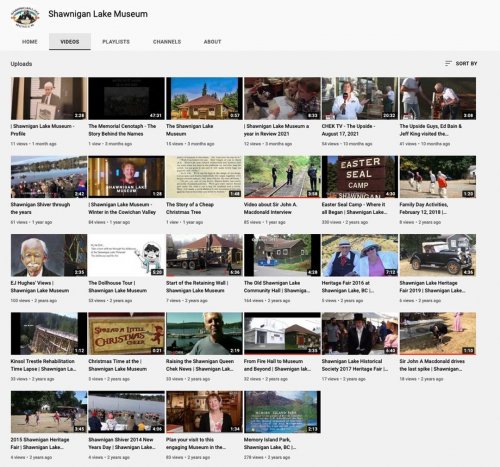Open the Shawnigan Shiver through the years thumbnail

tap(49, 177)
